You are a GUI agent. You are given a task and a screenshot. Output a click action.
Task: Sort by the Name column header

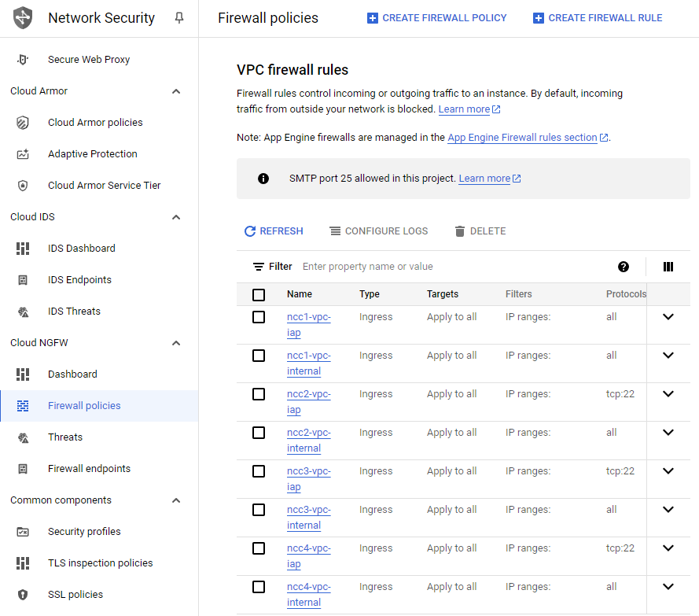pyautogui.click(x=300, y=294)
